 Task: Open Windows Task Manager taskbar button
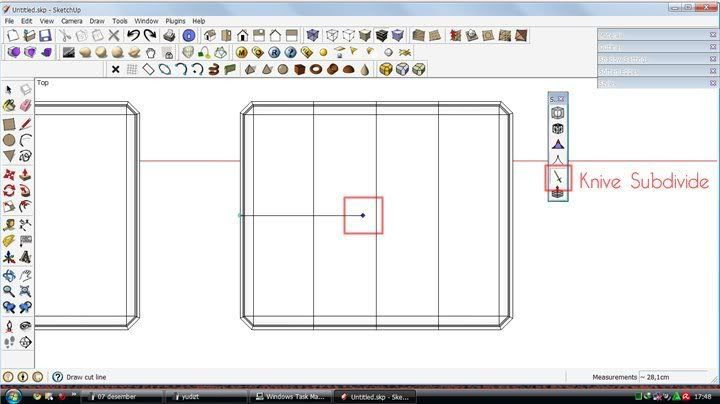(x=290, y=397)
